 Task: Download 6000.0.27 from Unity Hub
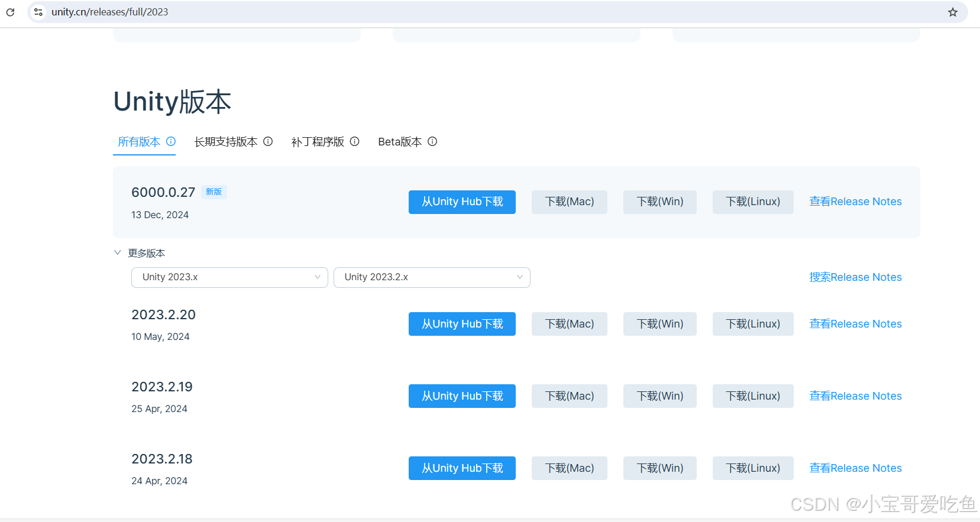coord(462,202)
